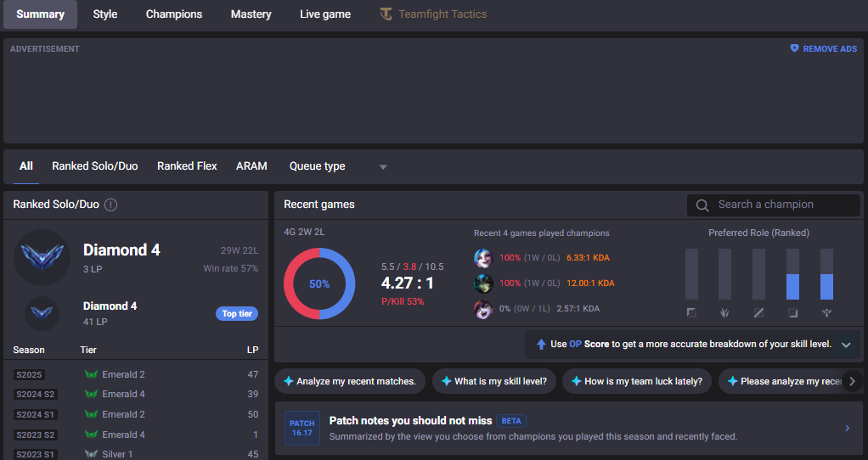Click the Top lane role icon
Screen dimensions: 868x460
691,313
